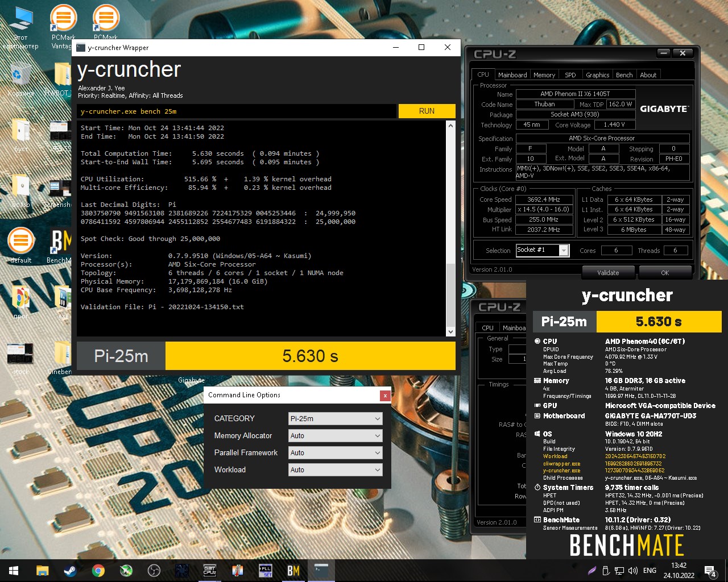Click the 'Spot Check: Good through 25,000,000' line
728x582 pixels.
pyautogui.click(x=150, y=239)
